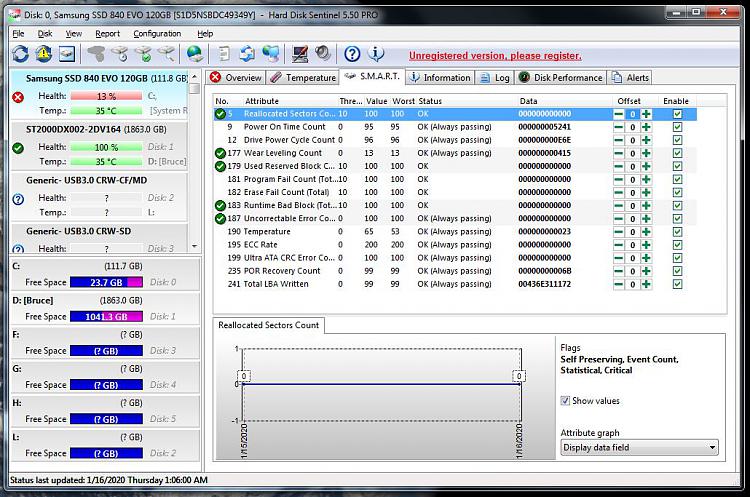This screenshot has width=750, height=497.
Task: Toggle enable checkbox for Temperature attribute
Action: click(x=677, y=232)
